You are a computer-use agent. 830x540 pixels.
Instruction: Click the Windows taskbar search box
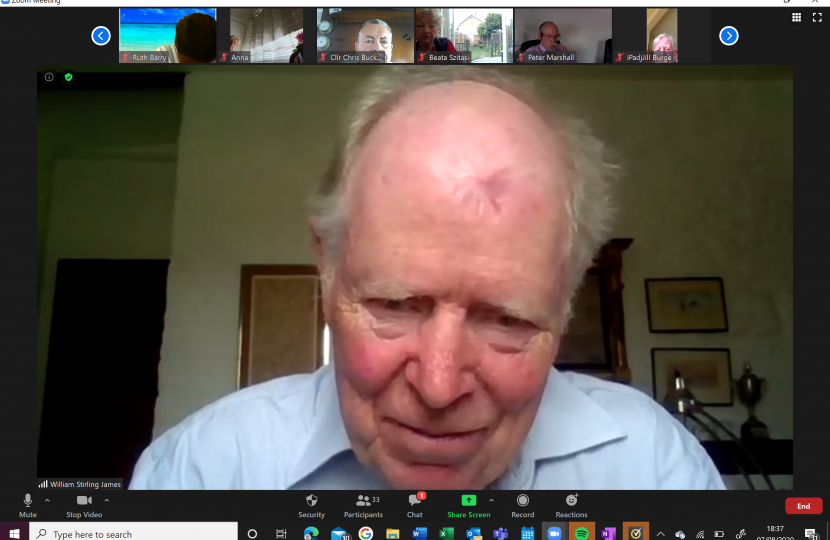coord(130,534)
